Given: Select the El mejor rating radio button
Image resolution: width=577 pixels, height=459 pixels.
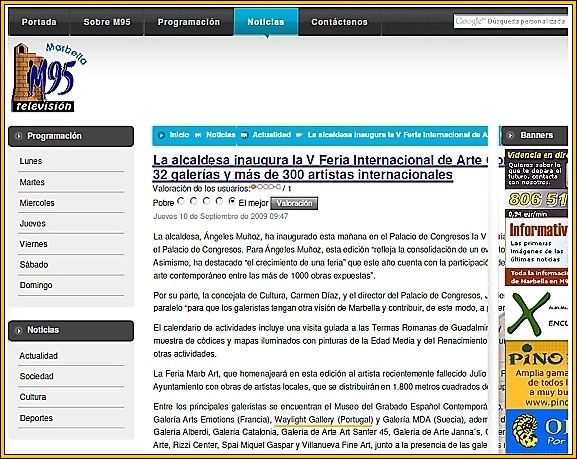Looking at the screenshot, I should [x=232, y=201].
